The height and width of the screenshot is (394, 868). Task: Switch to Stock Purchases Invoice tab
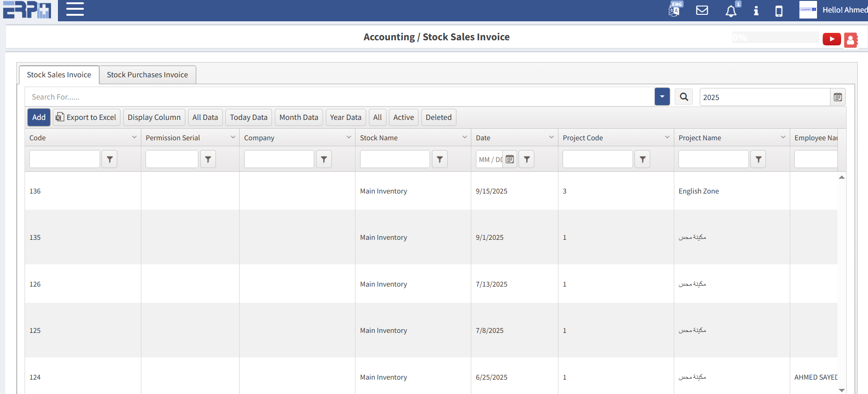tap(147, 75)
